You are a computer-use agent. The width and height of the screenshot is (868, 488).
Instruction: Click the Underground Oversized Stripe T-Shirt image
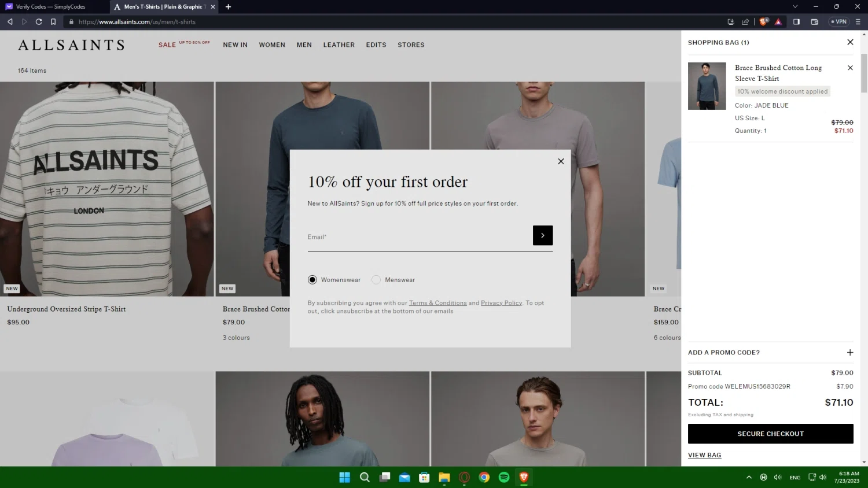click(106, 189)
